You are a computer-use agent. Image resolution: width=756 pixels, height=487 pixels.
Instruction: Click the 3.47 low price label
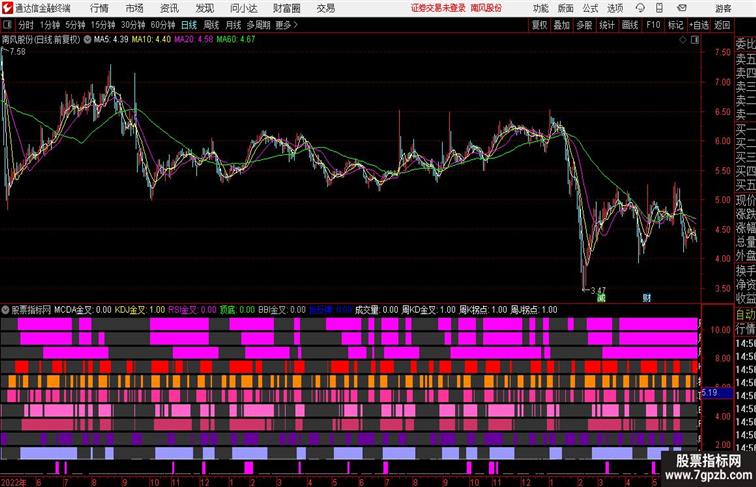598,291
